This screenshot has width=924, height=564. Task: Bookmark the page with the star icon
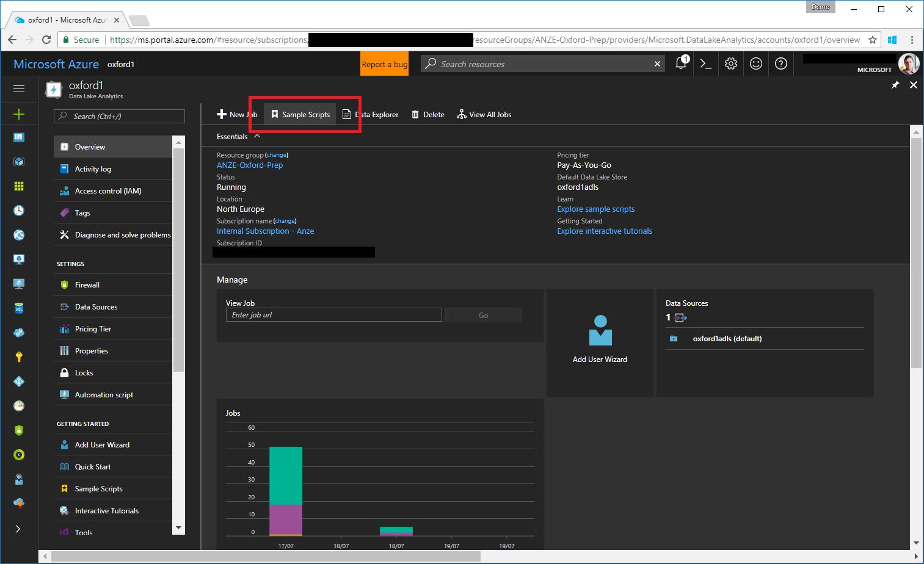[873, 40]
